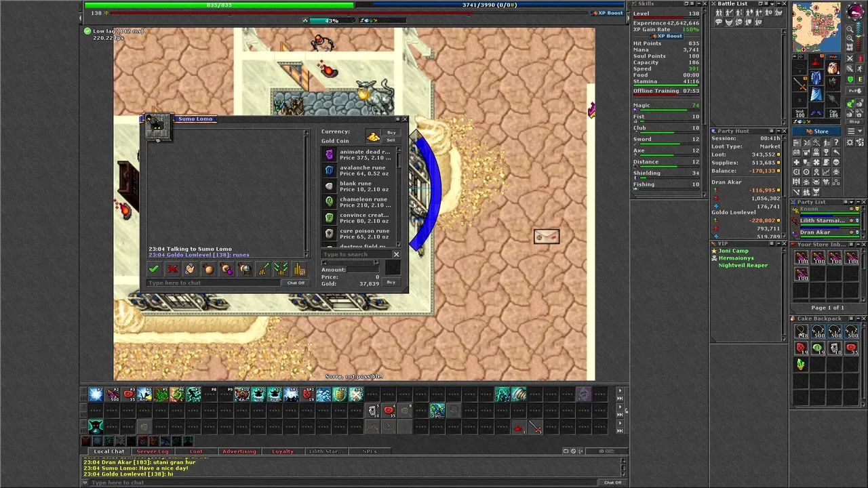Click the Type to search field
The image size is (868, 488).
coord(357,254)
